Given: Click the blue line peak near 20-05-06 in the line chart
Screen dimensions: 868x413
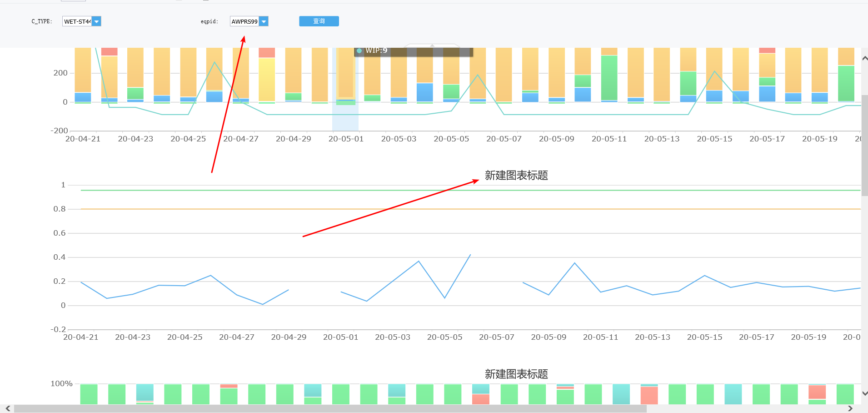Looking at the screenshot, I should tap(470, 255).
